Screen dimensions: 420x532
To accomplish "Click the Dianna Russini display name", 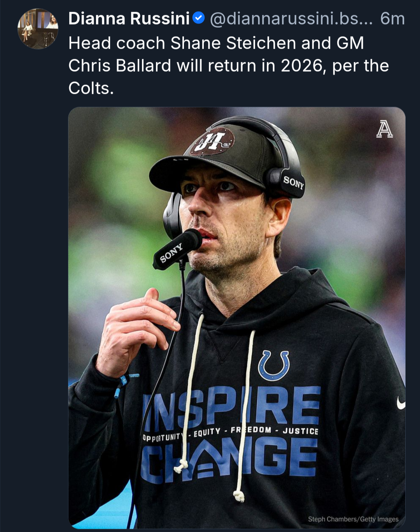I will click(x=129, y=18).
